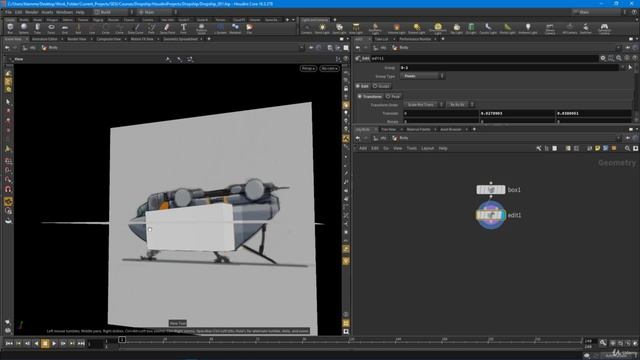The width and height of the screenshot is (640, 360).
Task: Open the Build desktop dropdown
Action: pos(112,12)
